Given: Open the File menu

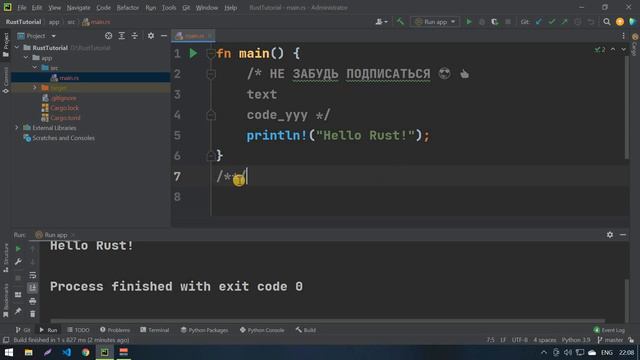Looking at the screenshot, I should point(22,7).
